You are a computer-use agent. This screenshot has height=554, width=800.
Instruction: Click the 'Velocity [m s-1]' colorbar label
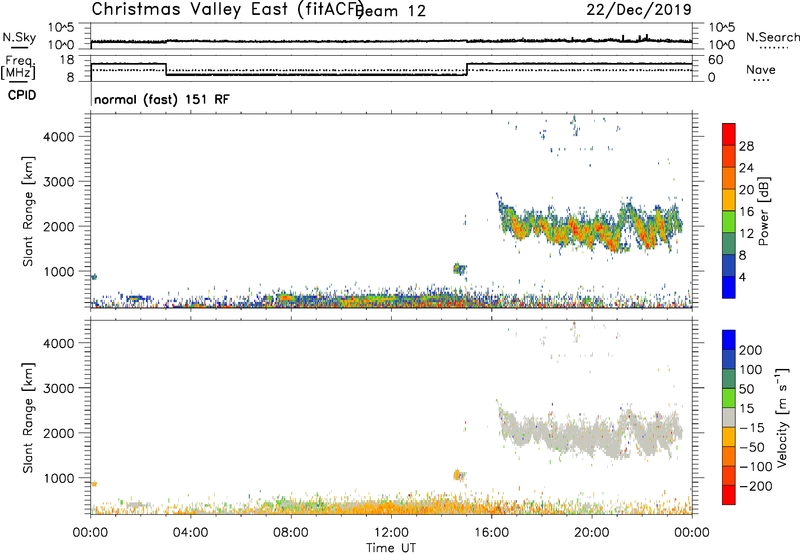point(782,417)
